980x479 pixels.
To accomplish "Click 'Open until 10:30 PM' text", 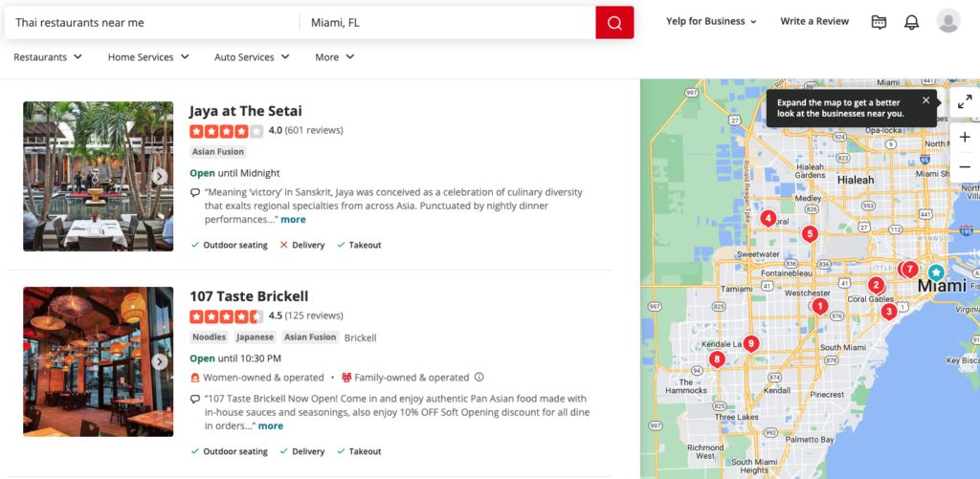I will 235,359.
